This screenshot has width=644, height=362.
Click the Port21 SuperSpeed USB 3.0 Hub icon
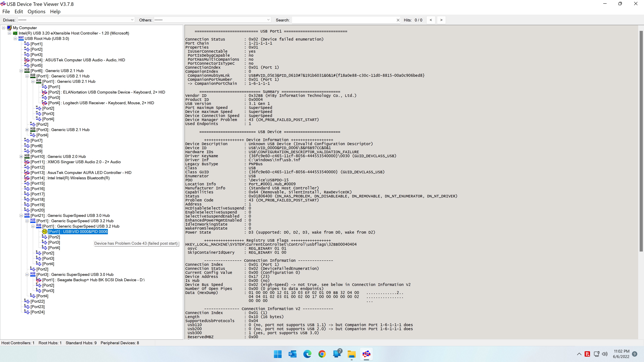[27, 215]
